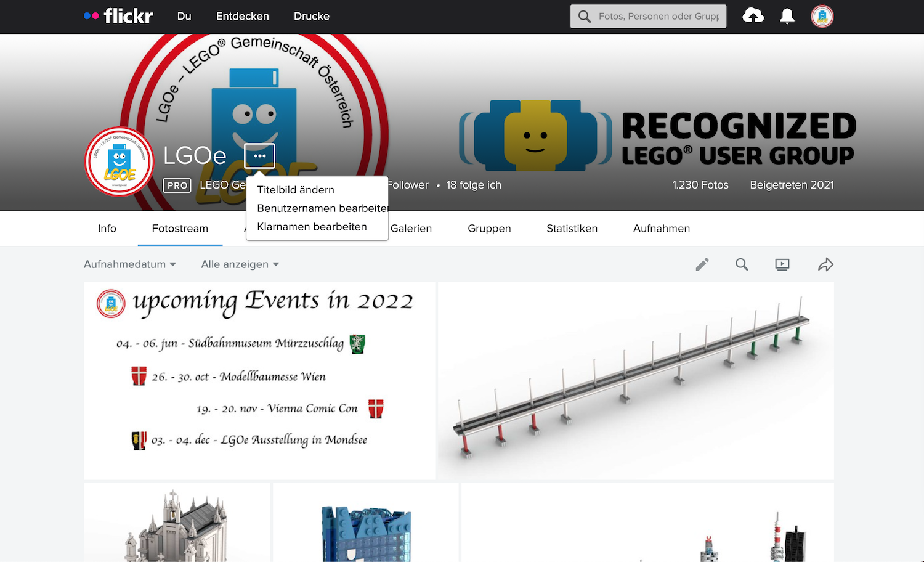Open the Galerien tab

411,229
